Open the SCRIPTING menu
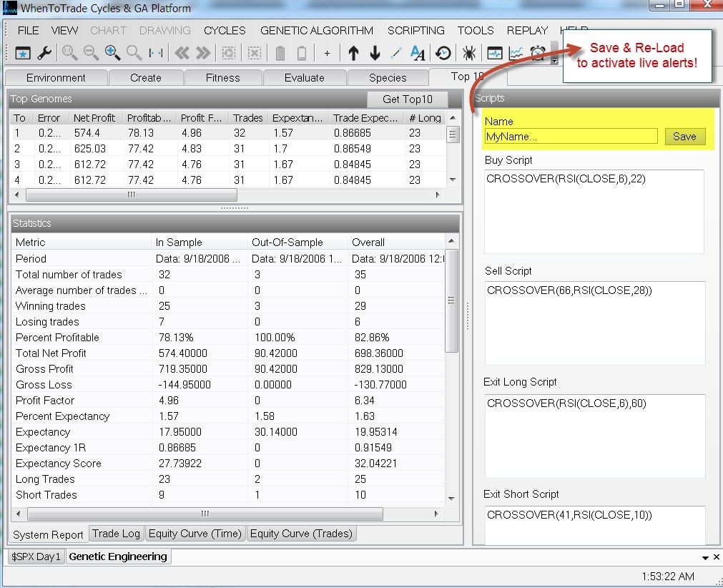 tap(416, 31)
